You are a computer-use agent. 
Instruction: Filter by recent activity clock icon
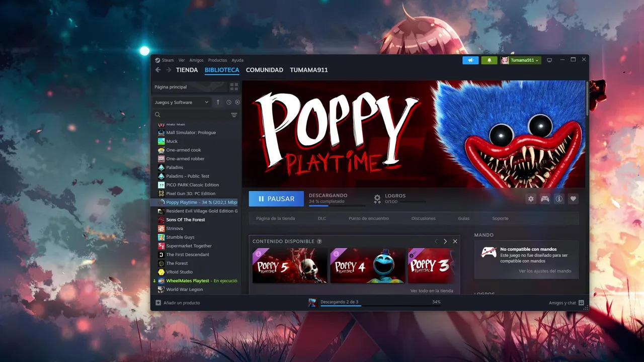pos(229,102)
